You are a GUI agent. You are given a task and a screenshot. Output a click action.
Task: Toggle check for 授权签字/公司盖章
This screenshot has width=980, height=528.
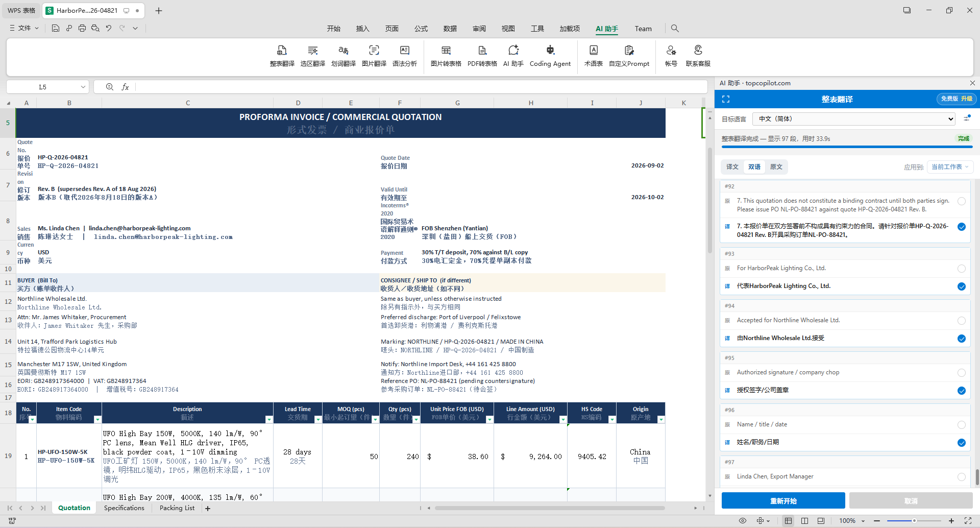tap(962, 391)
